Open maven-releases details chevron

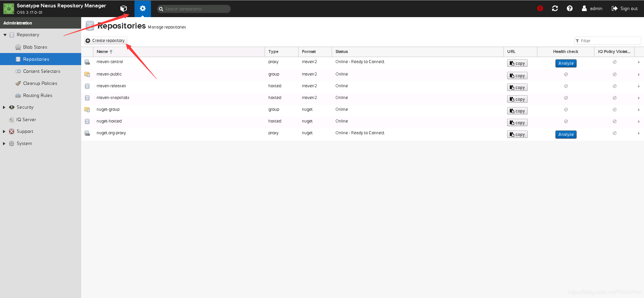pyautogui.click(x=638, y=86)
